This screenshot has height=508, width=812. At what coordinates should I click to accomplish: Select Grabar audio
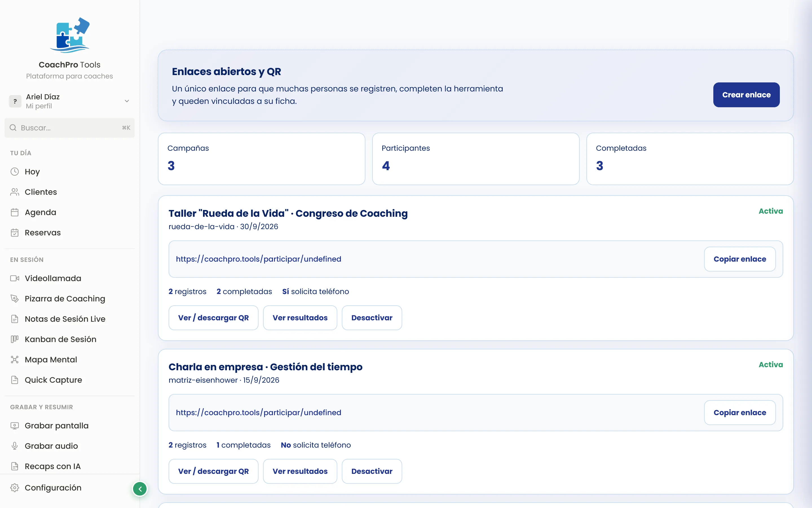[x=69, y=446]
